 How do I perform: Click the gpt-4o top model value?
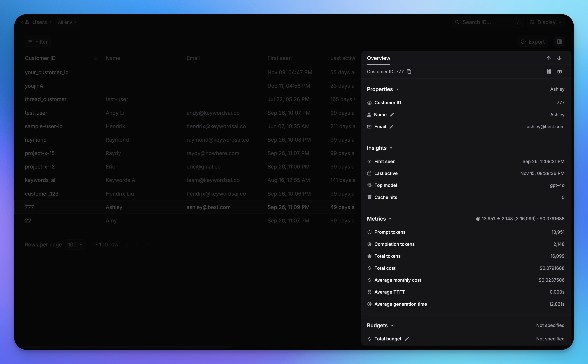click(557, 185)
